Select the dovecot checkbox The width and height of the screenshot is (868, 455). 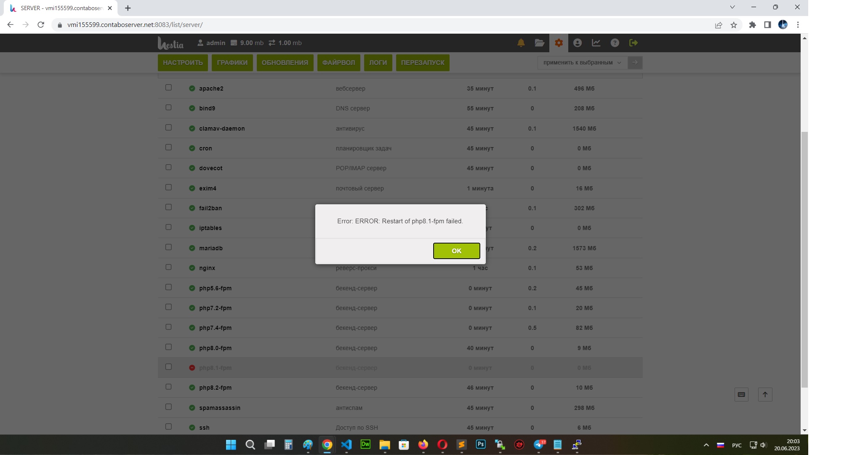click(168, 167)
